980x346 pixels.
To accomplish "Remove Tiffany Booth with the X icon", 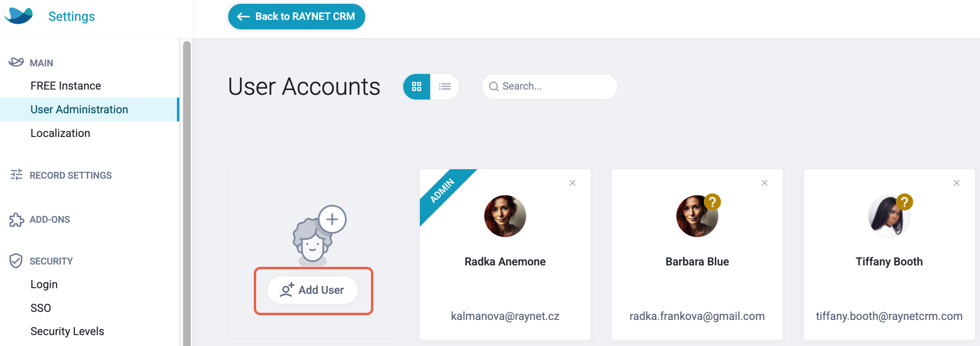I will pos(957,183).
